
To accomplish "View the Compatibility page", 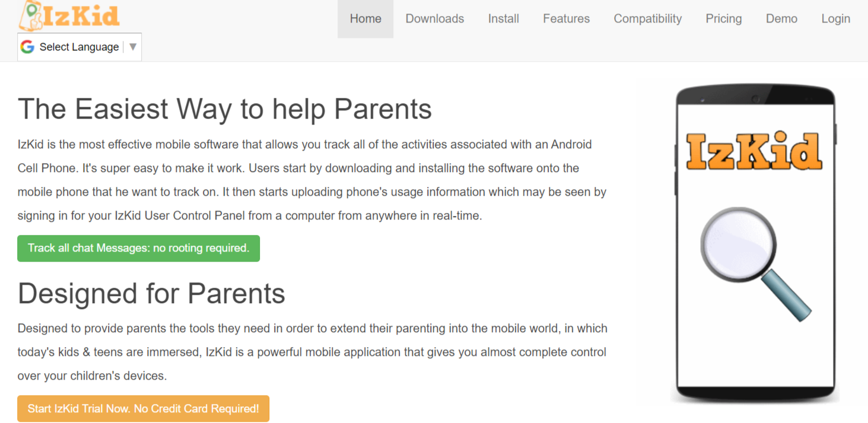I will point(647,18).
